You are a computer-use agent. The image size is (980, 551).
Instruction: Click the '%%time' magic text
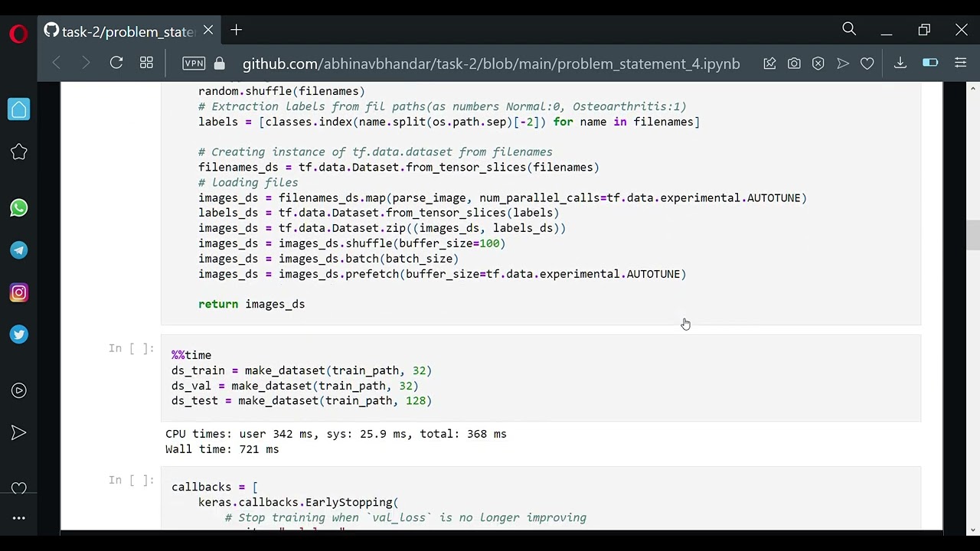pyautogui.click(x=191, y=355)
